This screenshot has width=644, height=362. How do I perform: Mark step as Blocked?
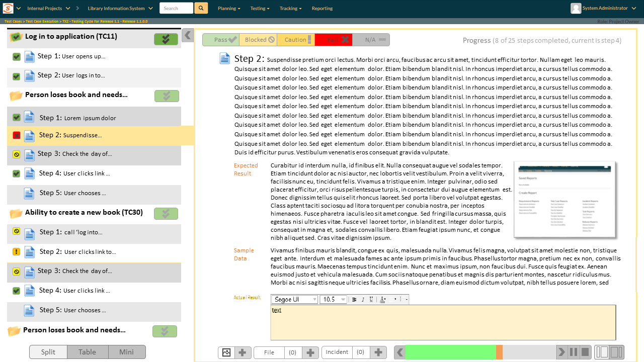tap(260, 40)
